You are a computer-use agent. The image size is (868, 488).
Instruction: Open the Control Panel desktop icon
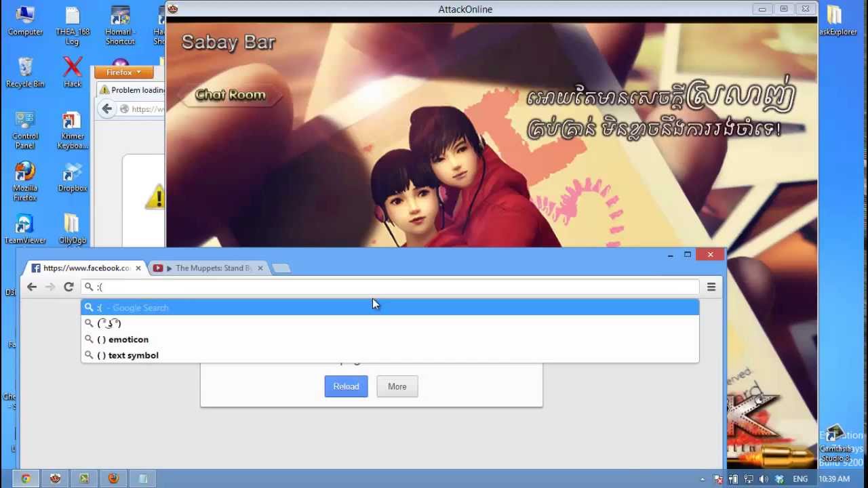tap(25, 130)
